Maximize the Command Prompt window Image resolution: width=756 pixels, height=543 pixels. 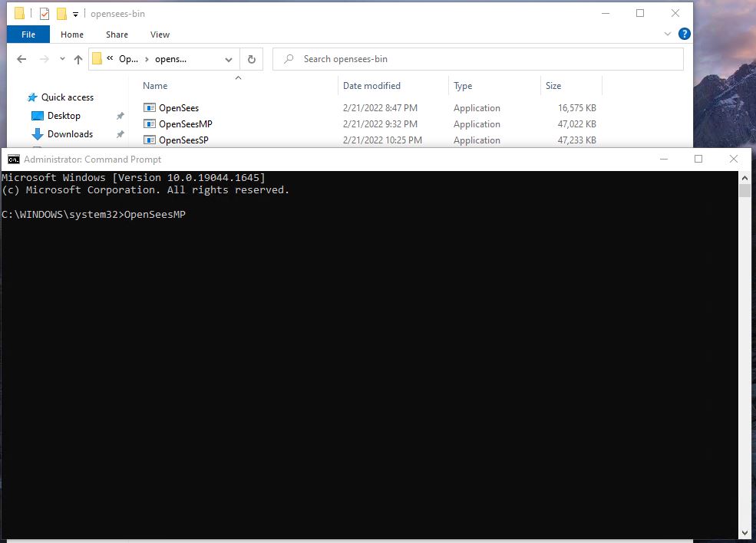click(x=698, y=159)
